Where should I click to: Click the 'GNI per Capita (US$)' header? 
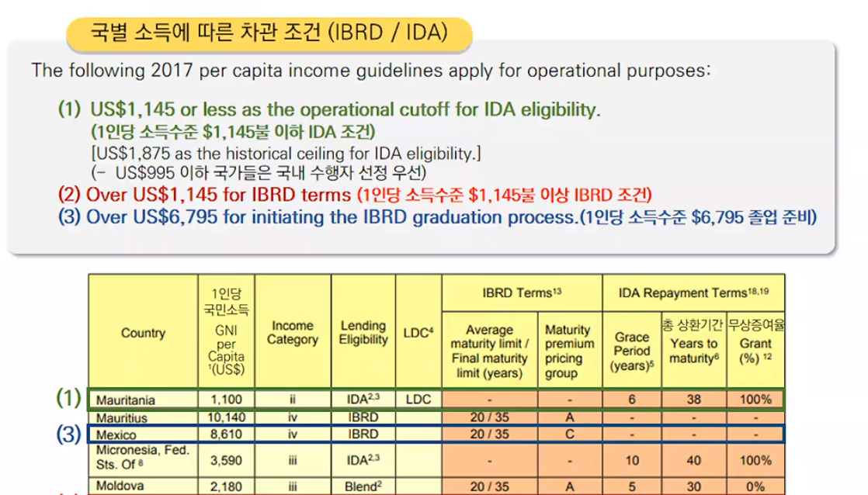point(226,350)
